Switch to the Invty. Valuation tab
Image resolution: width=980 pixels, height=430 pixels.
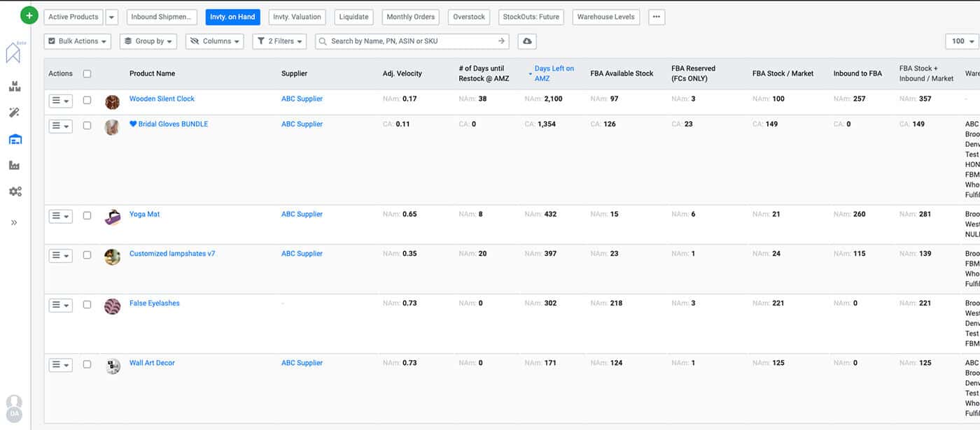tap(297, 16)
